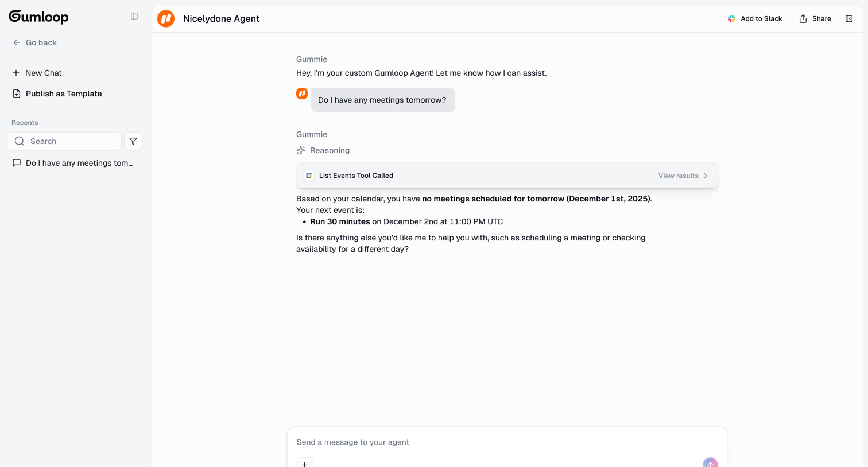Click the plus attachment button in composer
Screen dimensions: 868x467
point(304,463)
